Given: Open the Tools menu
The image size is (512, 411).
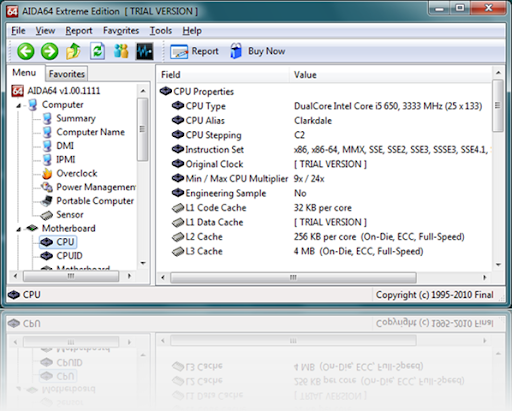Looking at the screenshot, I should click(x=161, y=31).
